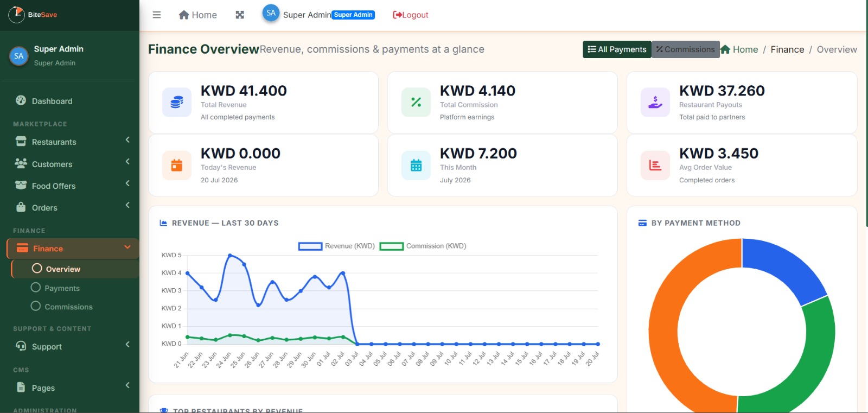Click the Avg Order Value chart icon
Viewport: 868px width, 413px height.
tap(655, 165)
